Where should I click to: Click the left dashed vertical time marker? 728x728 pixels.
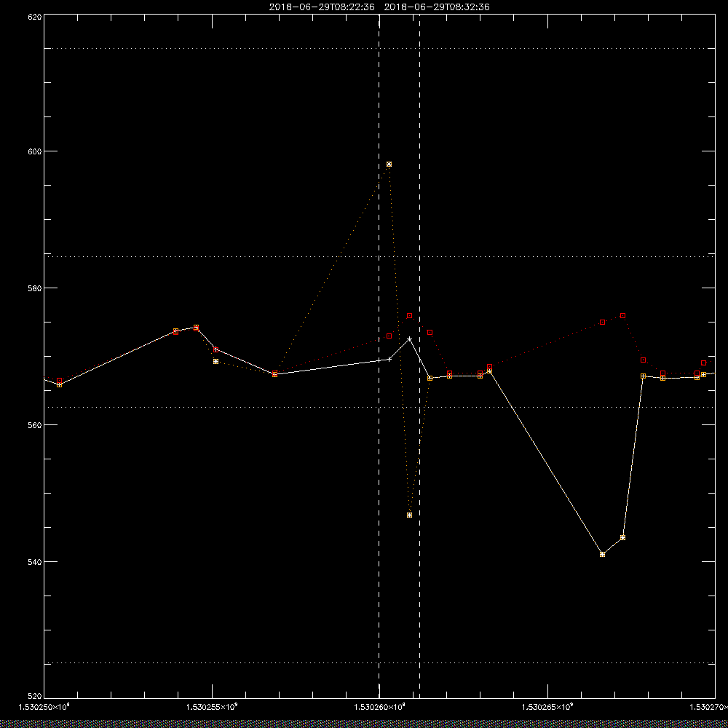379,356
